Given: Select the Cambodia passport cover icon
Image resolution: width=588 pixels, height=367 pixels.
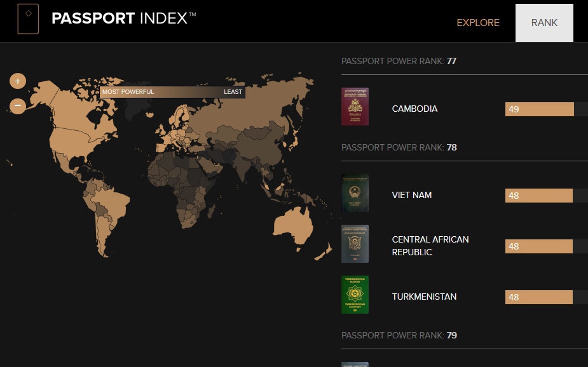Looking at the screenshot, I should tap(355, 106).
